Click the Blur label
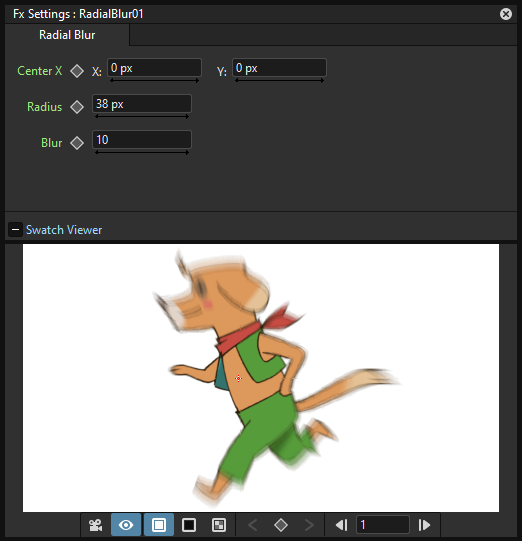Image resolution: width=522 pixels, height=541 pixels. coord(51,142)
